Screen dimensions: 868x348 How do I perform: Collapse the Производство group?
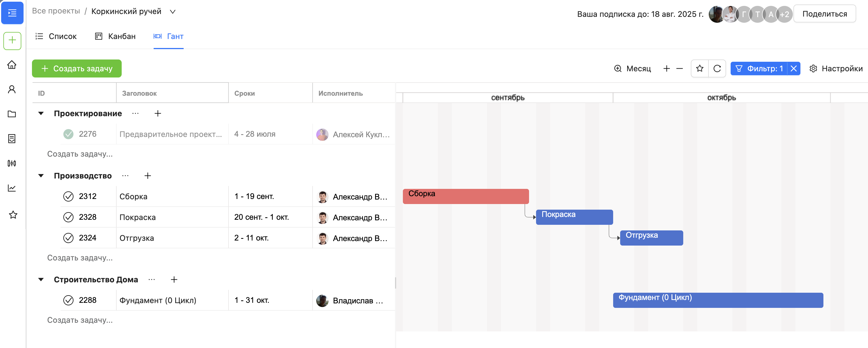click(x=41, y=176)
